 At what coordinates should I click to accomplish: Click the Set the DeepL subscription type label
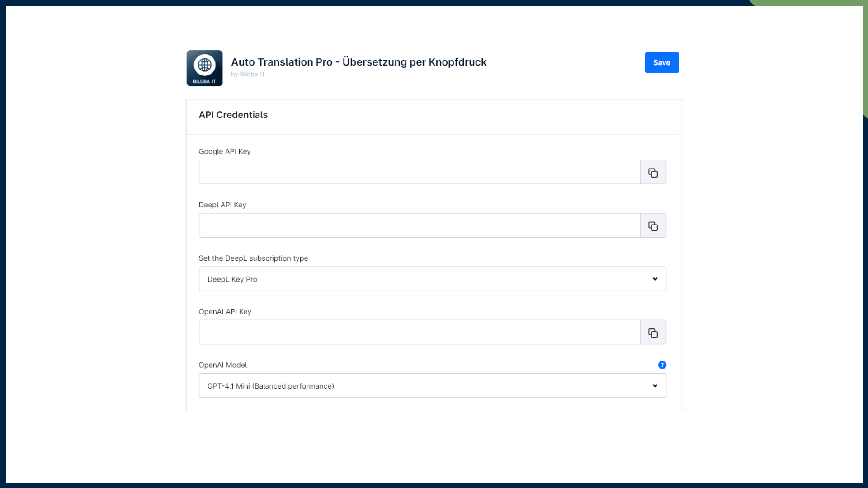pos(253,258)
